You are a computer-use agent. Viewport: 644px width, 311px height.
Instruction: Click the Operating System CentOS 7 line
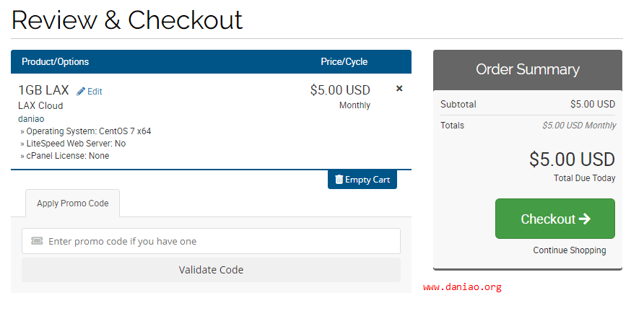click(x=88, y=131)
